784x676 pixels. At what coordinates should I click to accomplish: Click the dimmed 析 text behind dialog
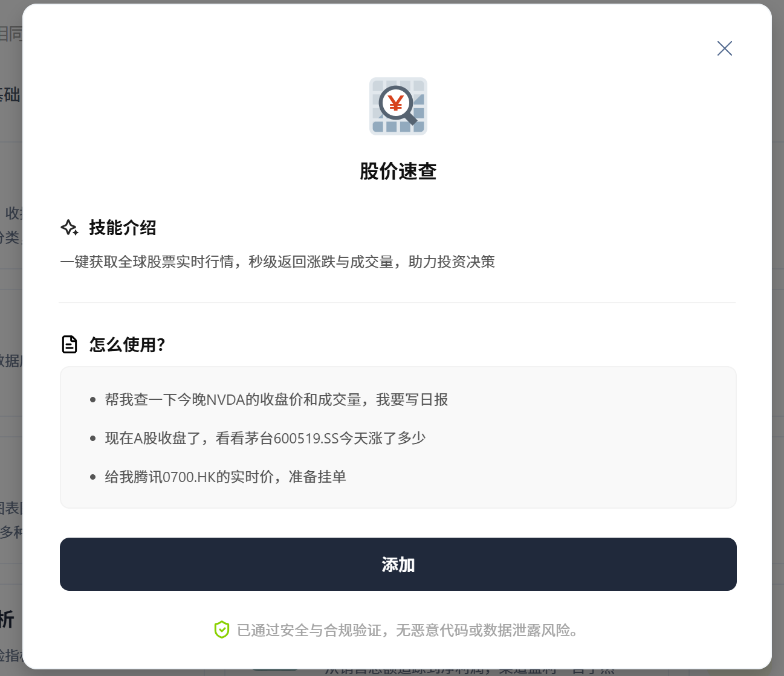7,619
